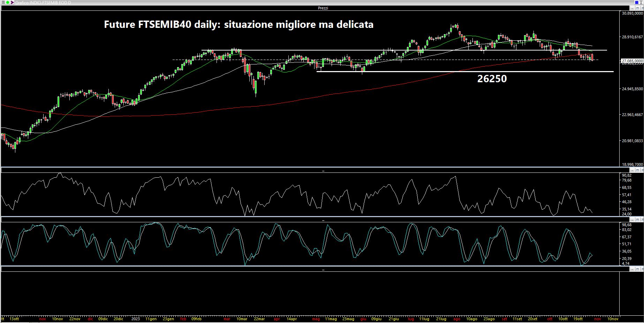Click price axis value 22.963,4667
This screenshot has height=323, width=644.
[x=632, y=115]
